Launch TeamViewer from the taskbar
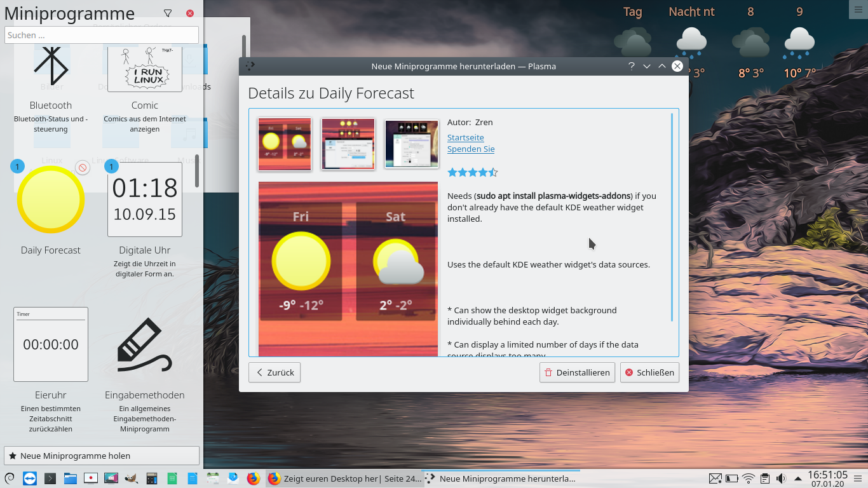The image size is (868, 488). coord(29,478)
